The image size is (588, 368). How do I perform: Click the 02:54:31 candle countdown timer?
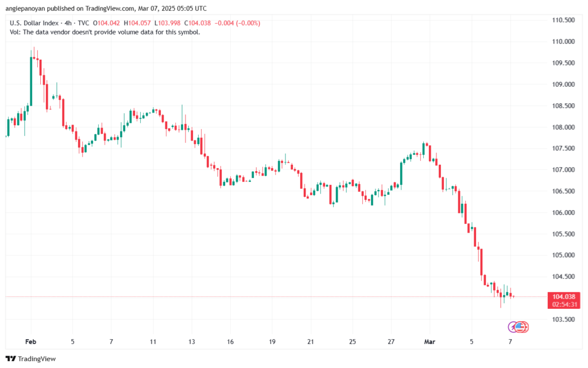pos(564,304)
